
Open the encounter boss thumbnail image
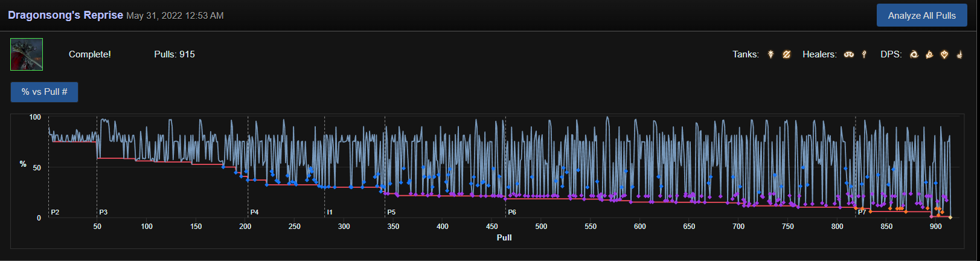pyautogui.click(x=27, y=54)
